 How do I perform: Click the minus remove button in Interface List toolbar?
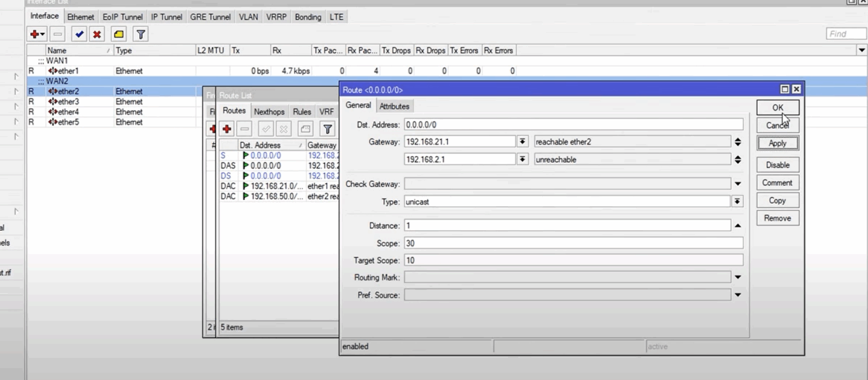click(58, 34)
